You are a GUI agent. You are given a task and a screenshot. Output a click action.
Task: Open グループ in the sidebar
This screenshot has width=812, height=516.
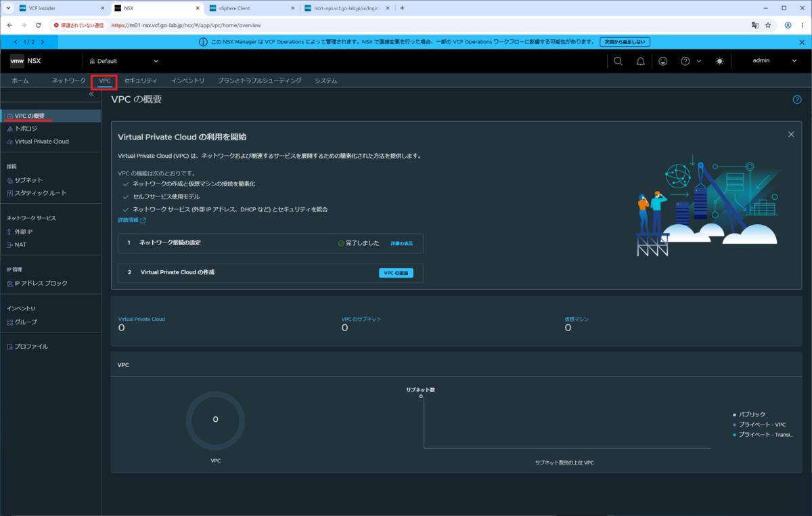[51, 322]
